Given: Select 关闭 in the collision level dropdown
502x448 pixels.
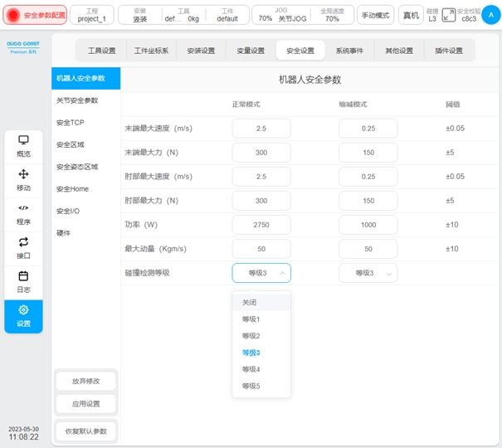Looking at the screenshot, I should coord(250,303).
